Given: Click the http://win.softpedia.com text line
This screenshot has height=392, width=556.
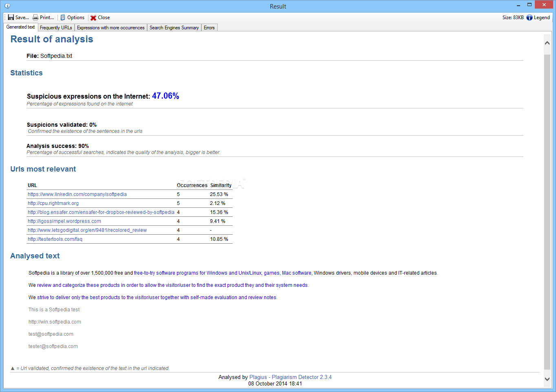Looking at the screenshot, I should coord(55,322).
